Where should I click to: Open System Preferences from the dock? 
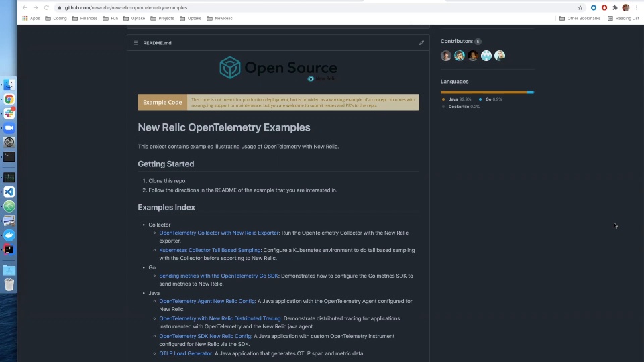click(x=9, y=142)
